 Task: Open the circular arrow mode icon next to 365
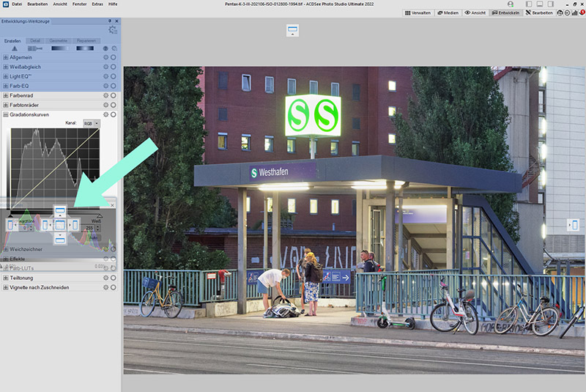pyautogui.click(x=567, y=12)
